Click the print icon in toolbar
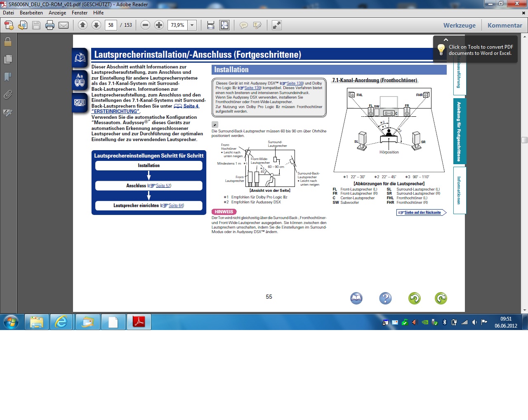Image resolution: width=528 pixels, height=420 pixels. tap(50, 25)
